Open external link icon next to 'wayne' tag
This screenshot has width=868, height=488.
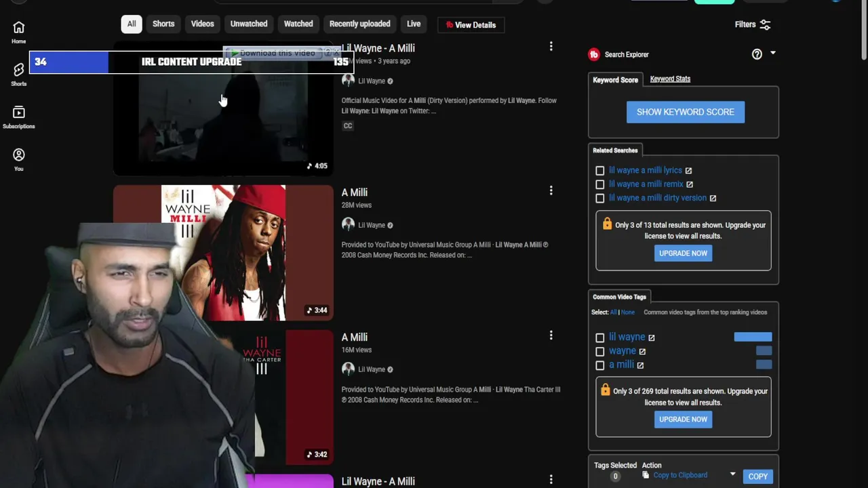tap(642, 352)
